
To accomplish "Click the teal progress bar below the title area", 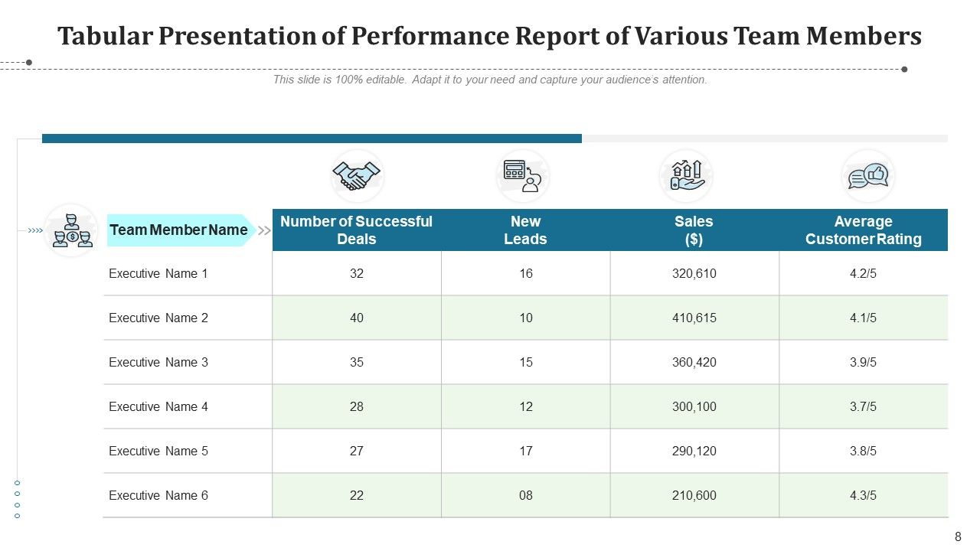I will [x=312, y=138].
